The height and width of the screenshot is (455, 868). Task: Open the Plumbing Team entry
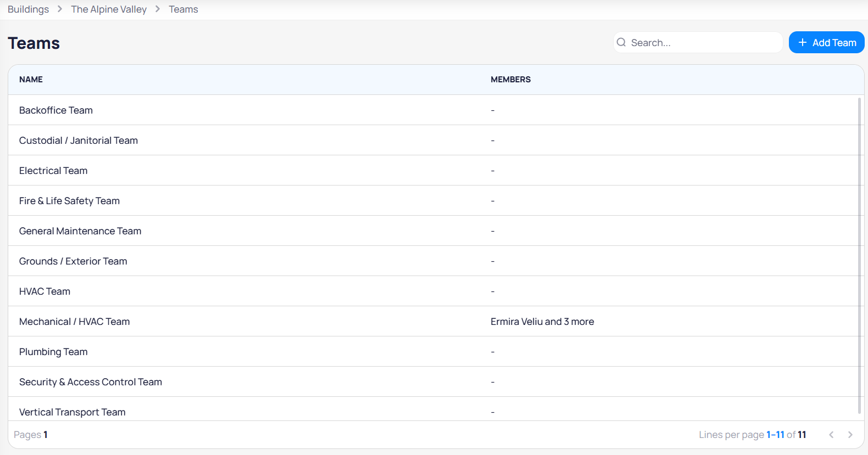tap(53, 352)
